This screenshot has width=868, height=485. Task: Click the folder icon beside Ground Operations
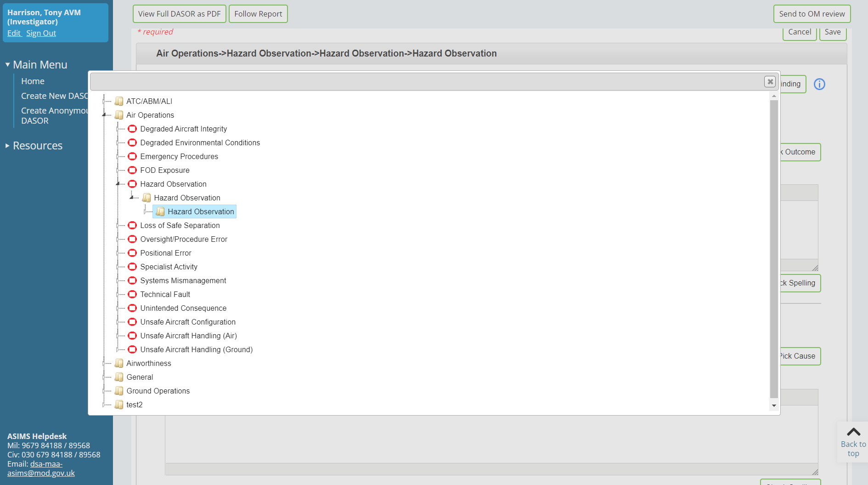119,391
